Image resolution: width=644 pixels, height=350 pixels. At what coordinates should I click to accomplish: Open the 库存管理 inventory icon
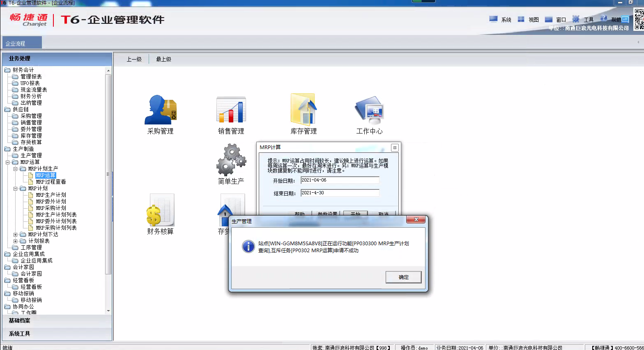[x=304, y=109]
